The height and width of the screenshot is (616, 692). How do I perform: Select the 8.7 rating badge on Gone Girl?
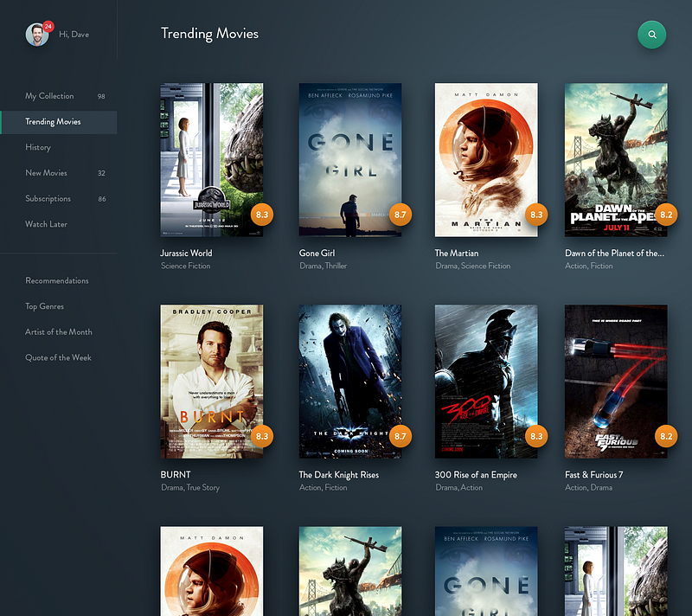pyautogui.click(x=400, y=215)
